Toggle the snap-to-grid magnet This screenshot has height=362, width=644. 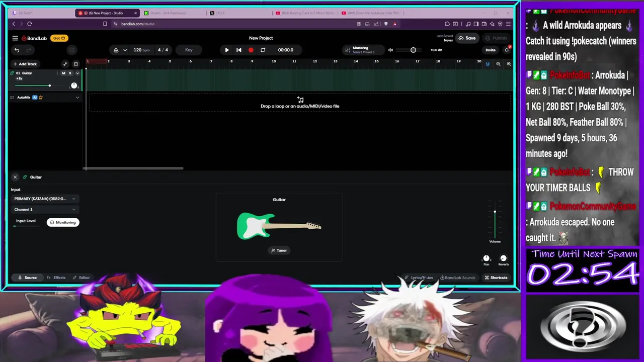[487, 64]
